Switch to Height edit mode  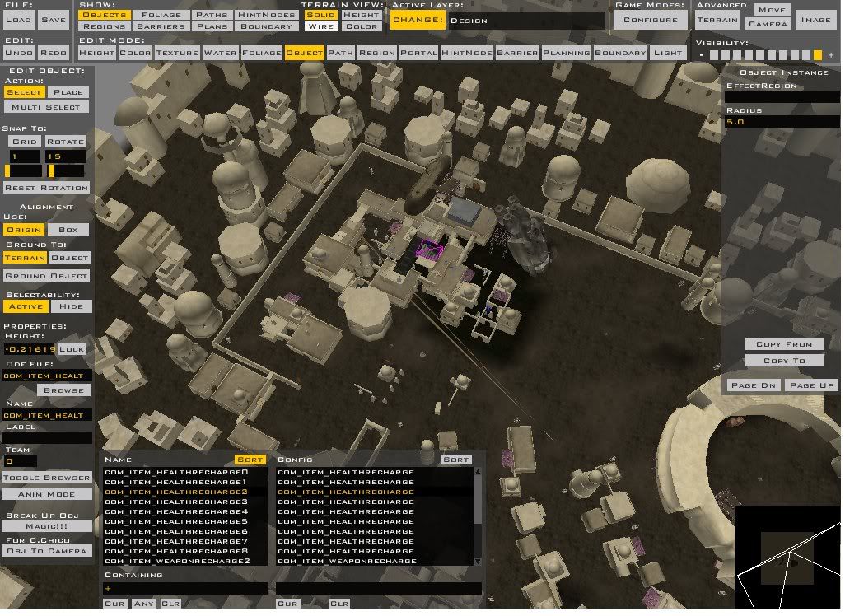click(x=96, y=52)
